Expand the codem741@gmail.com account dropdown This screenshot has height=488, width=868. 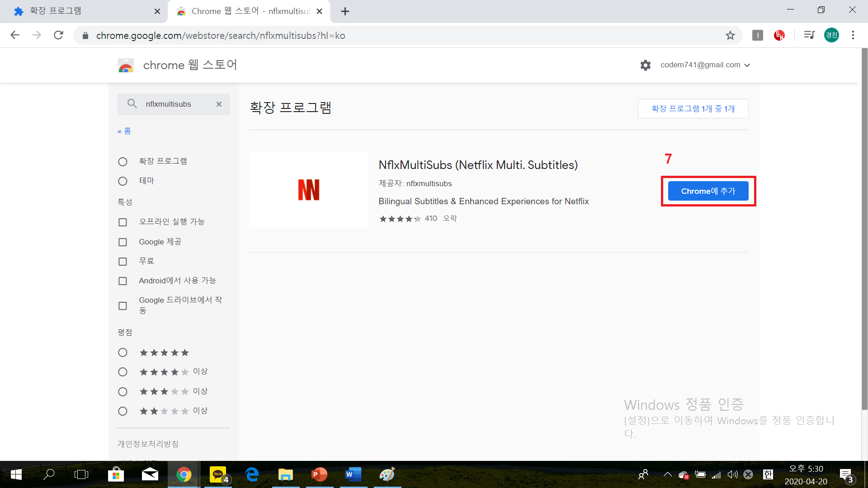tap(705, 65)
